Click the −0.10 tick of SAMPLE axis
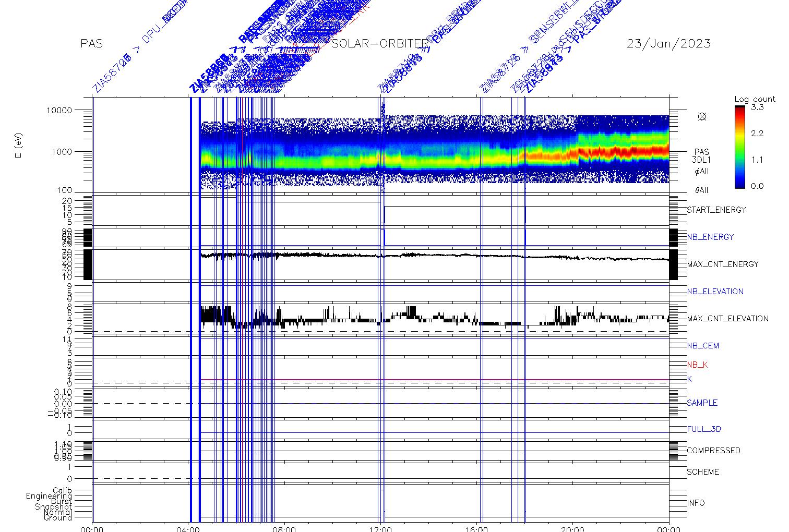Viewport: 789px width, 532px height. click(x=60, y=416)
